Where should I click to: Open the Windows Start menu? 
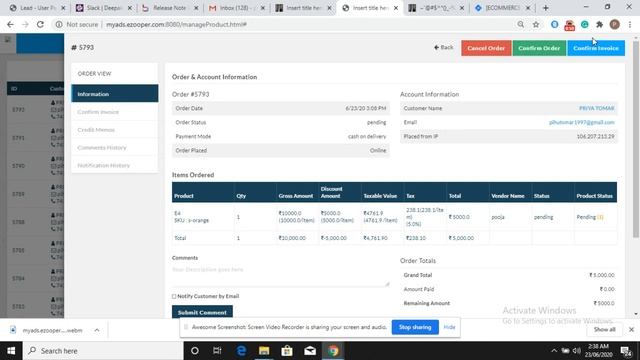pos(11,351)
